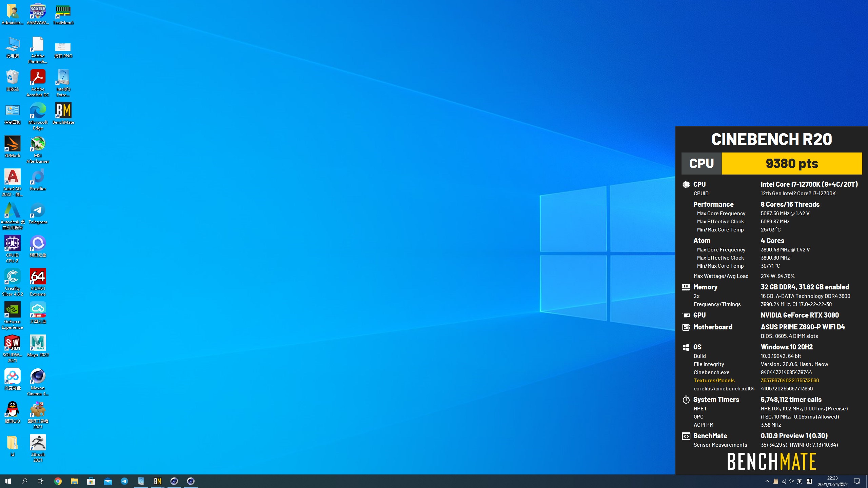The height and width of the screenshot is (488, 868).
Task: Open 腾讯QQ desktop shortcut
Action: (x=13, y=413)
